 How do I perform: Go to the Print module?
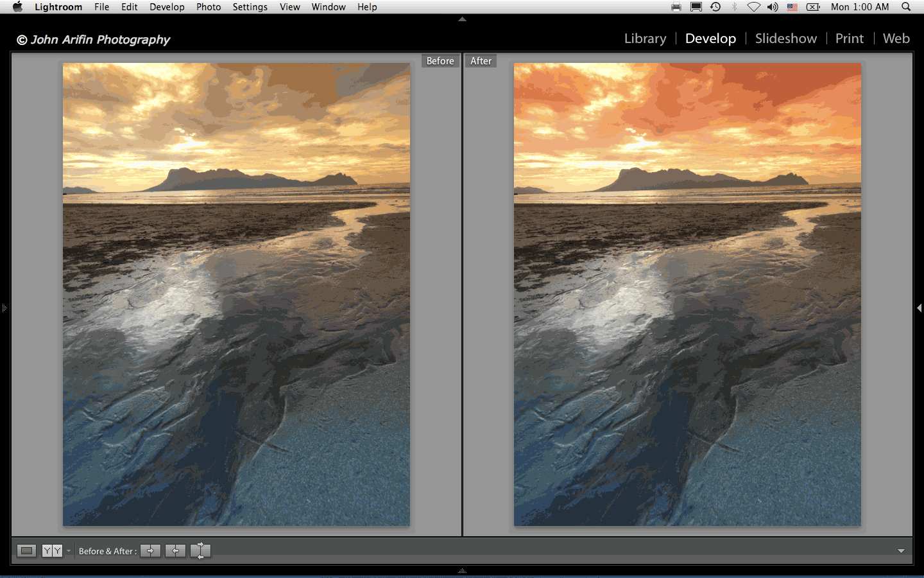click(849, 39)
